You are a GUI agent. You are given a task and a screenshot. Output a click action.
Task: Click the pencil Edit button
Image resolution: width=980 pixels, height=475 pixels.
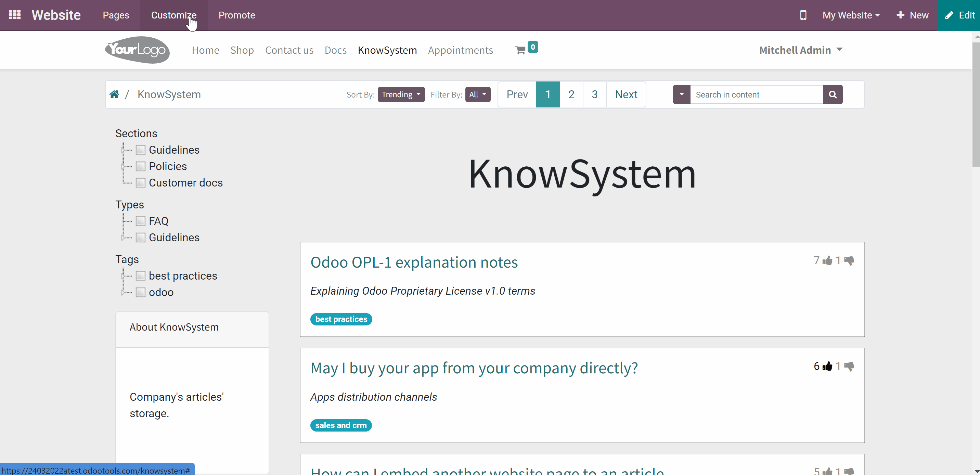click(x=959, y=15)
